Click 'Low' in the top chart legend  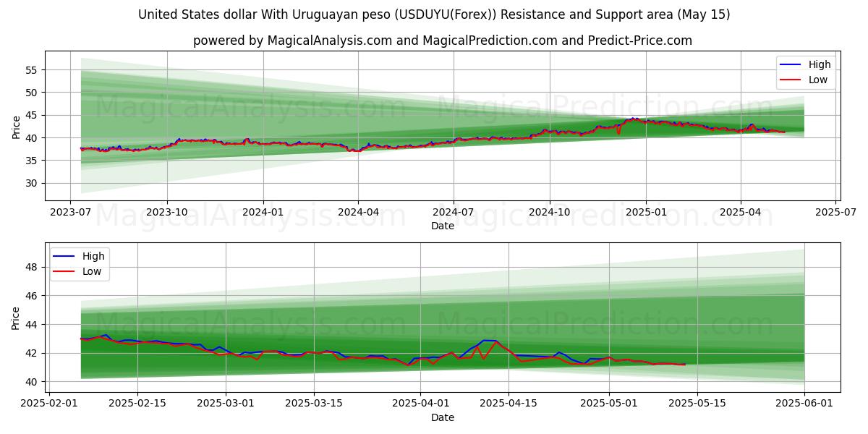818,80
